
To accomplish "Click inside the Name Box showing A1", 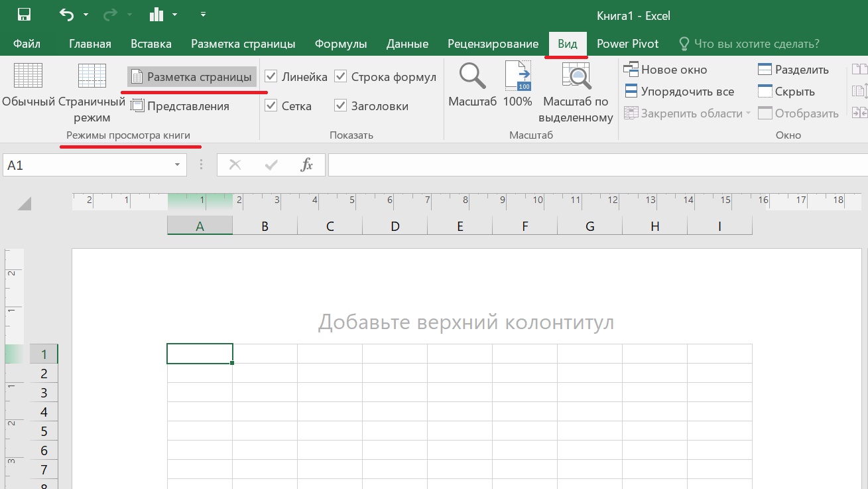I will click(86, 165).
